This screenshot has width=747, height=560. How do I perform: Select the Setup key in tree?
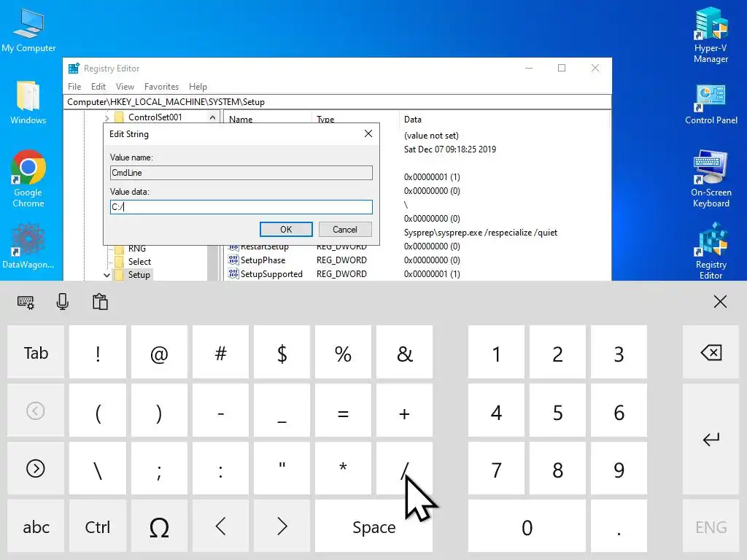139,275
